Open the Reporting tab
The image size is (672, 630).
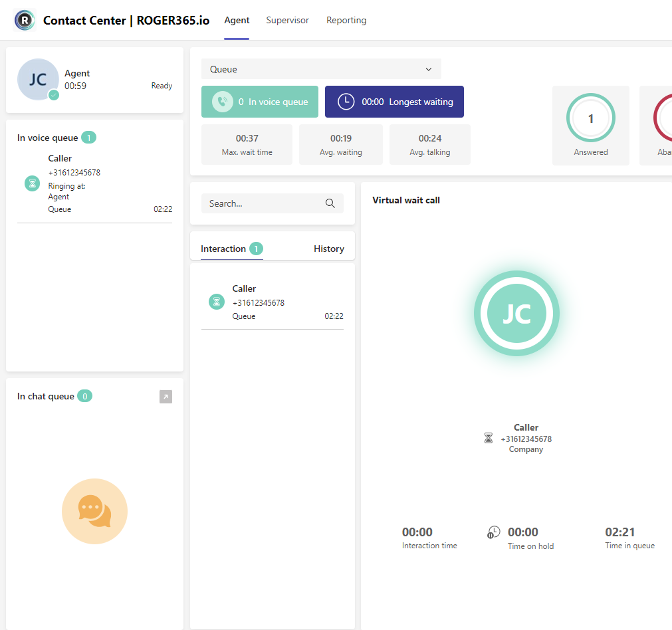click(x=346, y=20)
